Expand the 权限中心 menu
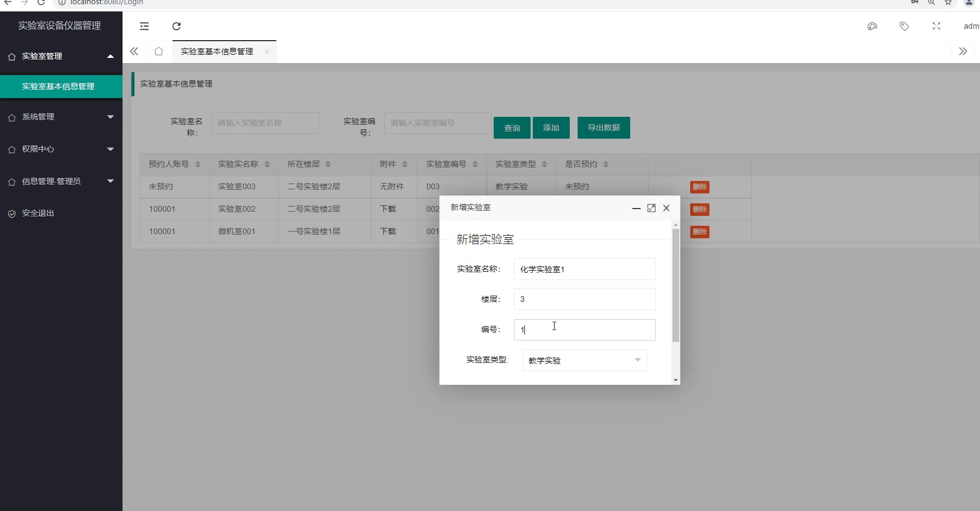 (x=110, y=149)
